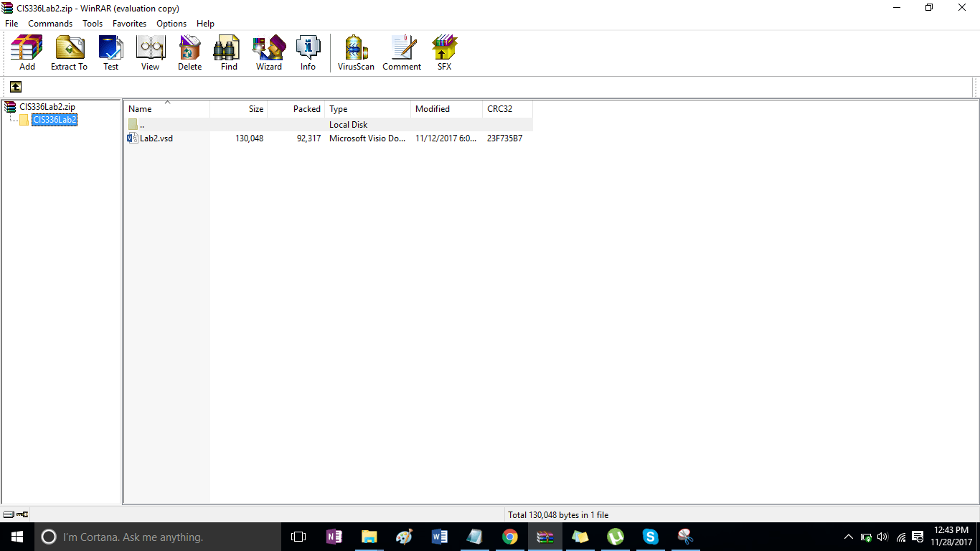Click the 92,317 packed size cell

(308, 138)
